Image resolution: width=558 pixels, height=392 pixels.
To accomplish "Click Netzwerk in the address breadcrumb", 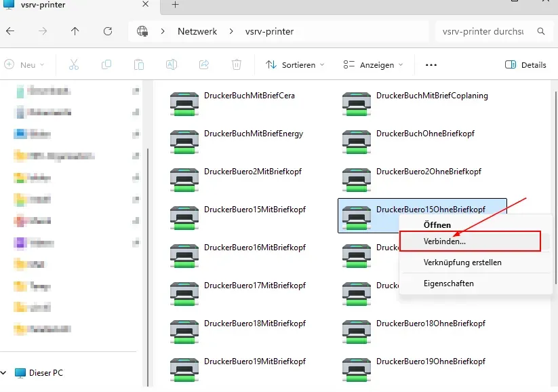I will pos(197,31).
